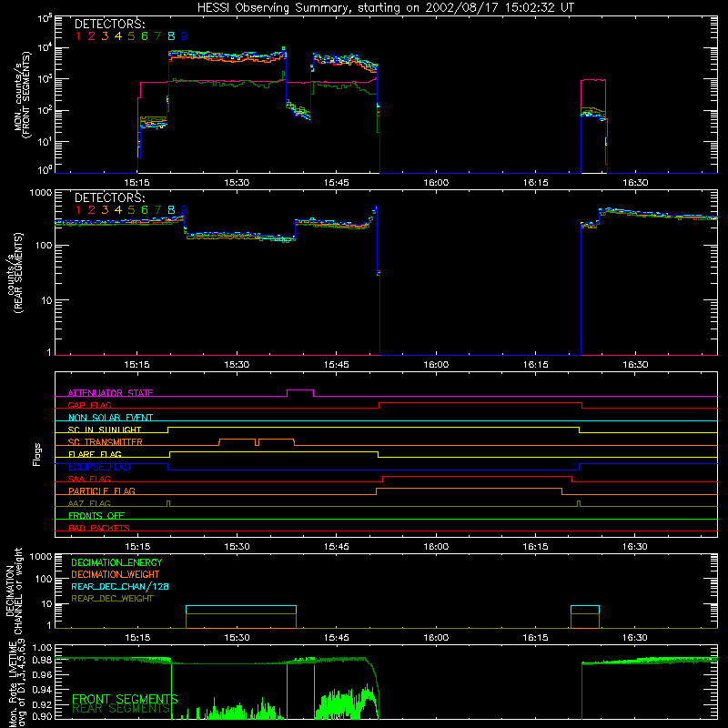
Task: Click the 0.98 y-tick on livetime plot
Action: click(43, 661)
